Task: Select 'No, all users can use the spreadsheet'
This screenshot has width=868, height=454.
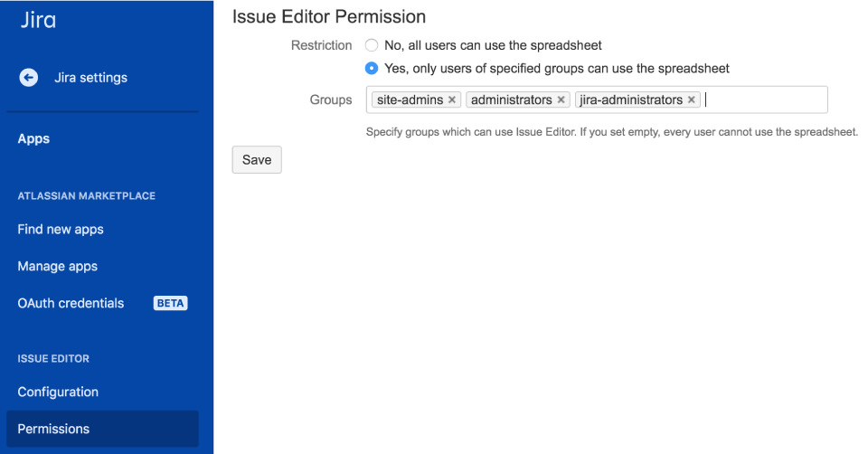Action: [372, 45]
